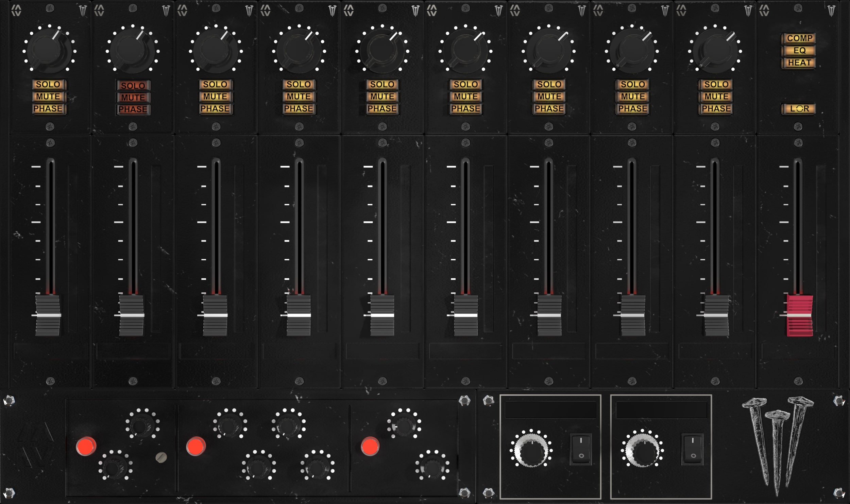This screenshot has height=504, width=850.
Task: Flip PHASE on the ninth channel
Action: tap(715, 108)
